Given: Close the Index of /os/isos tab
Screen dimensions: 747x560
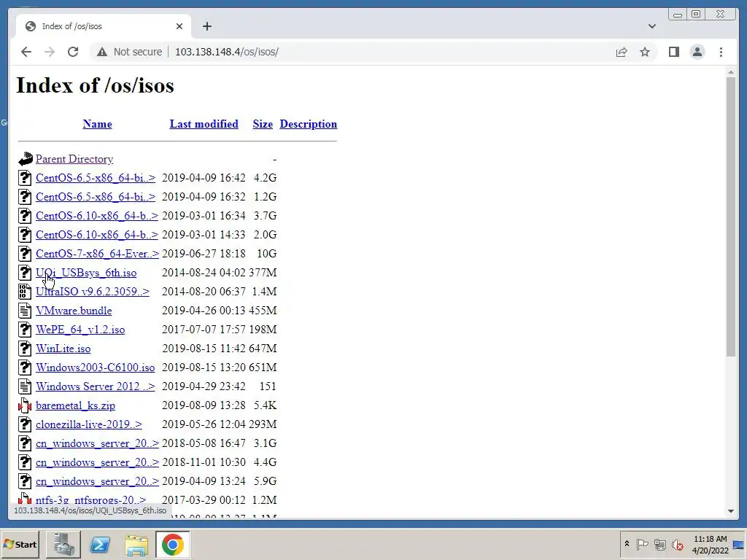Looking at the screenshot, I should 179,26.
